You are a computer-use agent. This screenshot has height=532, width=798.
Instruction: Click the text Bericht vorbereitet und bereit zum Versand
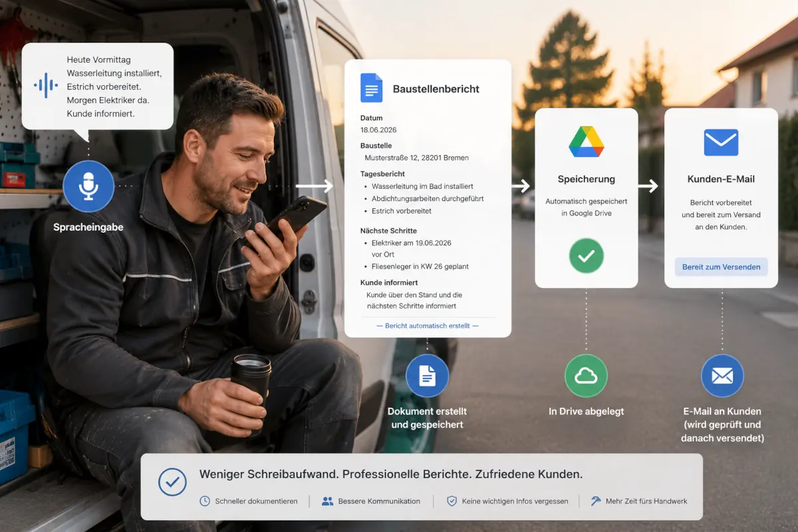(x=721, y=209)
